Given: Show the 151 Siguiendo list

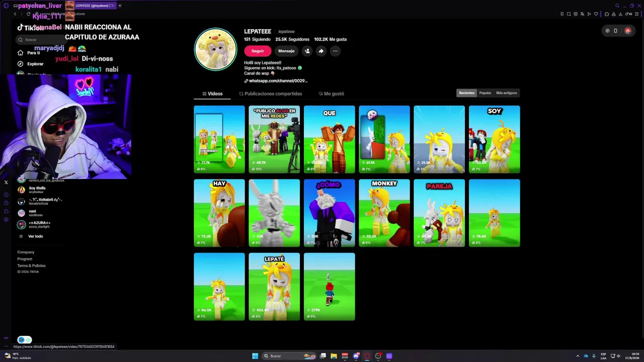Looking at the screenshot, I should pyautogui.click(x=257, y=39).
